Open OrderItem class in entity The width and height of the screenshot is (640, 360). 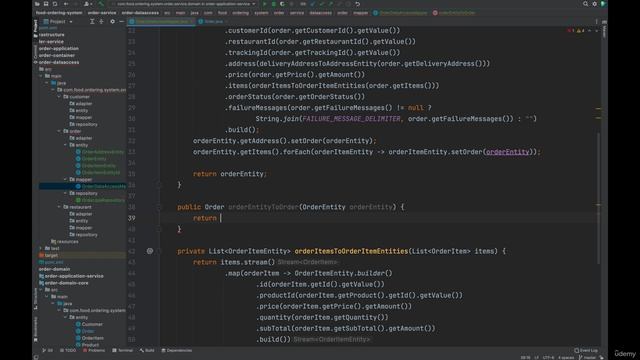tap(90, 338)
